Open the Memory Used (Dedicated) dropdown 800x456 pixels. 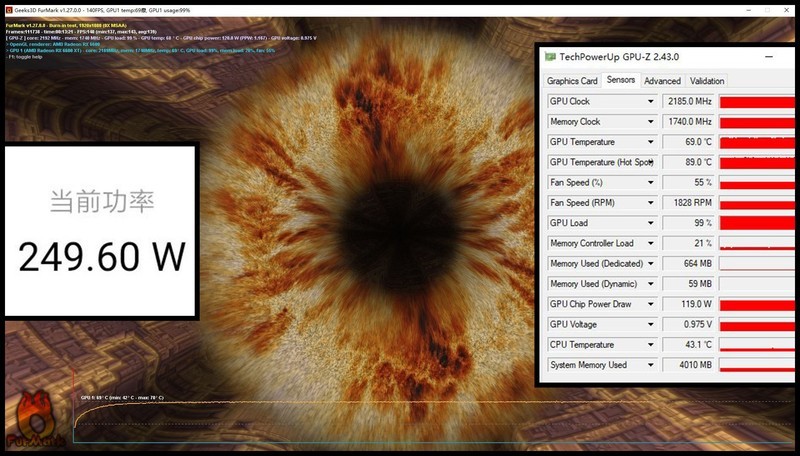651,263
